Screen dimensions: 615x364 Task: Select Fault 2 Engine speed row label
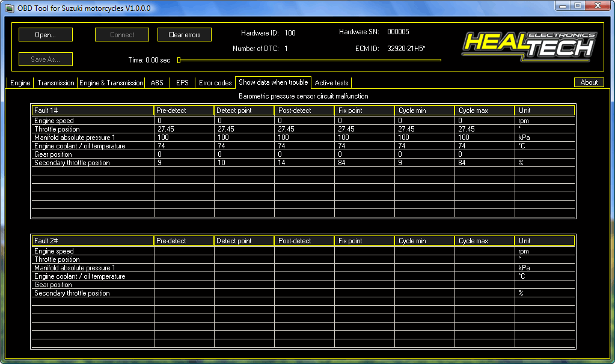tap(54, 251)
